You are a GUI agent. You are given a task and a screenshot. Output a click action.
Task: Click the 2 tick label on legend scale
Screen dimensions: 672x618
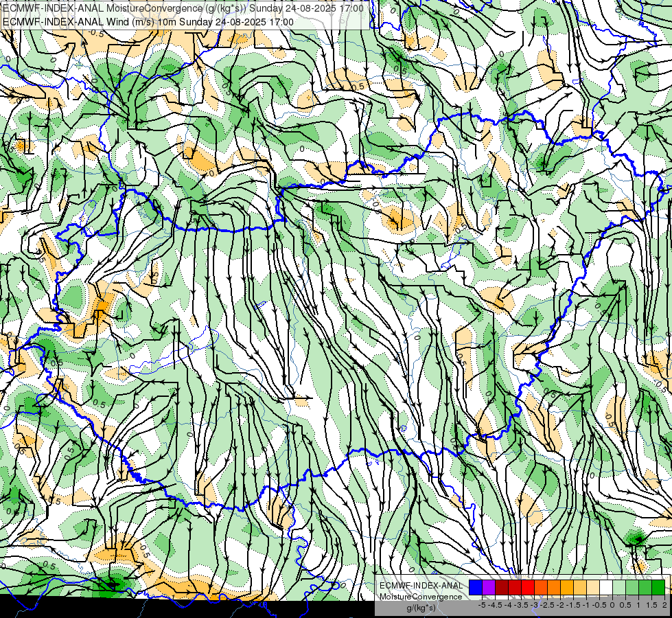click(x=664, y=605)
